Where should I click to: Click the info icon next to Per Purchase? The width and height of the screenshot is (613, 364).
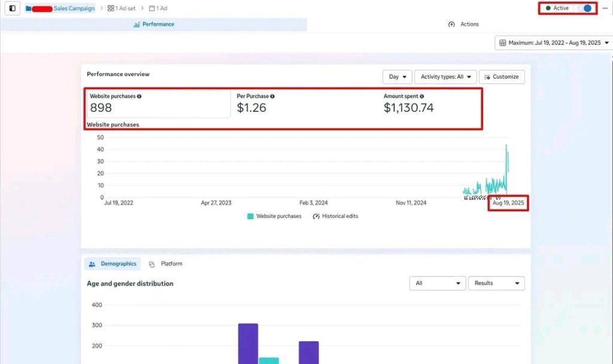click(272, 96)
